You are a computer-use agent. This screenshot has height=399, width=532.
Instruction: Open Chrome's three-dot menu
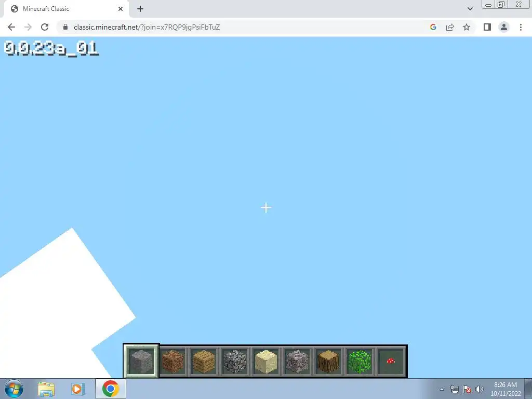coord(521,27)
